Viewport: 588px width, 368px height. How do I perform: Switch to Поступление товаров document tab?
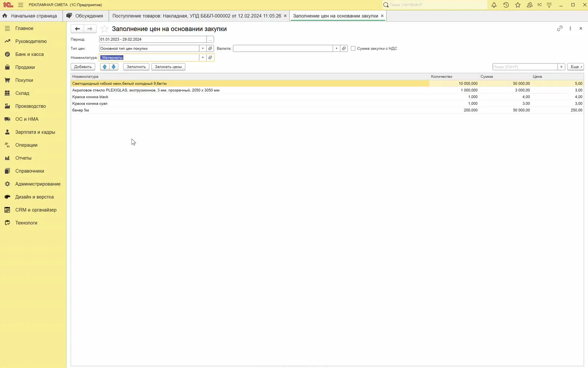coord(197,16)
